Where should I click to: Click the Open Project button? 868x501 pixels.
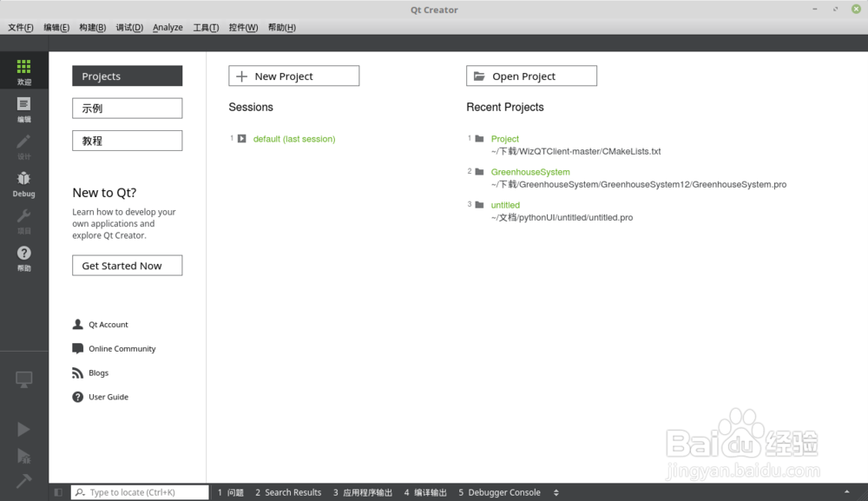pyautogui.click(x=531, y=76)
